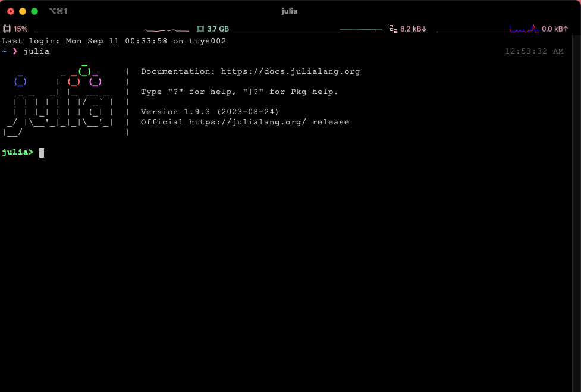Minimize the julia terminal window
The width and height of the screenshot is (581, 392).
tap(23, 11)
